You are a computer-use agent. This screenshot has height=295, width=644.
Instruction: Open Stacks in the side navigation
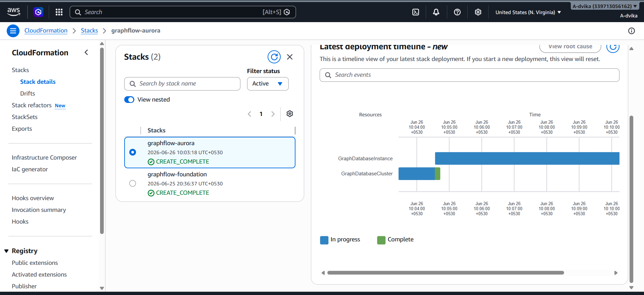pos(20,70)
